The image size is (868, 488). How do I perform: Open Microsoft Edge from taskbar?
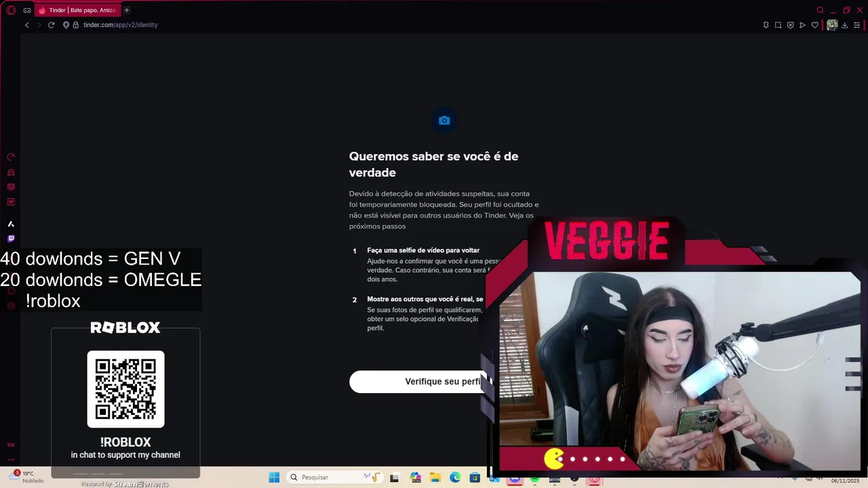point(455,477)
